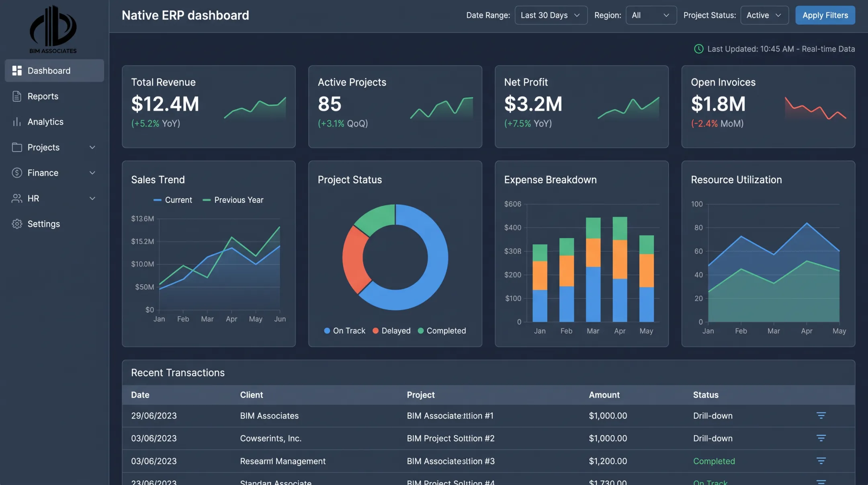868x485 pixels.
Task: Click the Settings gear icon
Action: pyautogui.click(x=17, y=224)
